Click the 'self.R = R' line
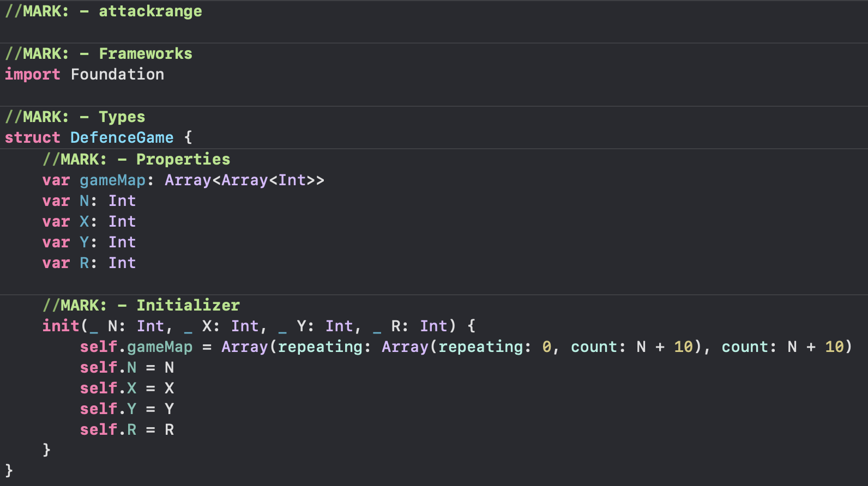This screenshot has height=486, width=868. point(127,430)
